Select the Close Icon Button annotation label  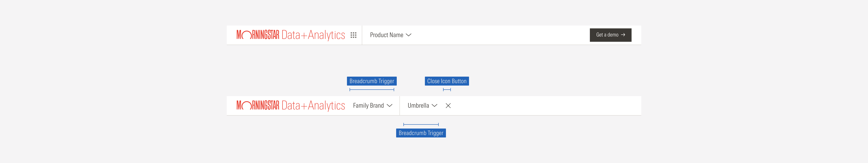click(447, 81)
